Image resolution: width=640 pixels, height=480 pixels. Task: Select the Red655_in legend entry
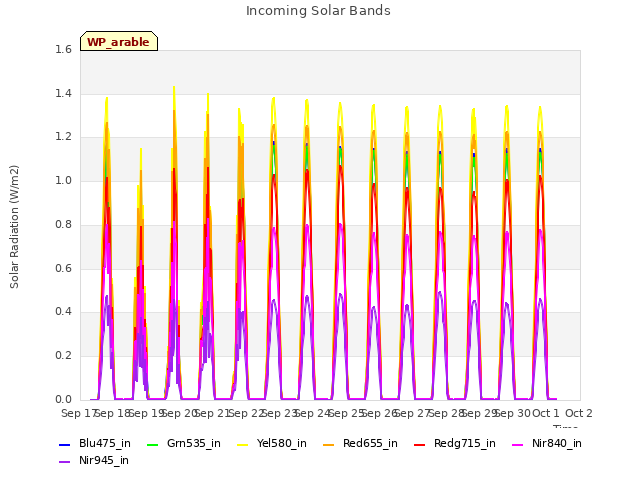pos(360,444)
